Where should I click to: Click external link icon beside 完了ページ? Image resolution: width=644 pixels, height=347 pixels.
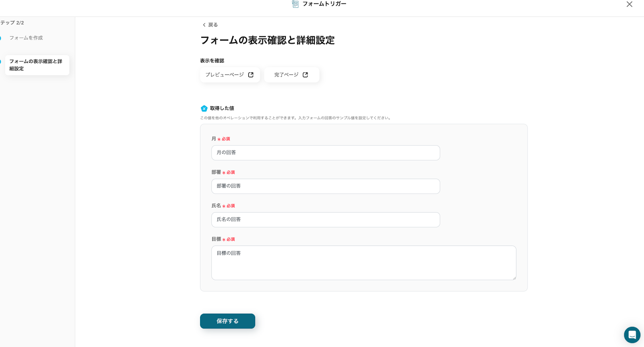click(x=305, y=75)
